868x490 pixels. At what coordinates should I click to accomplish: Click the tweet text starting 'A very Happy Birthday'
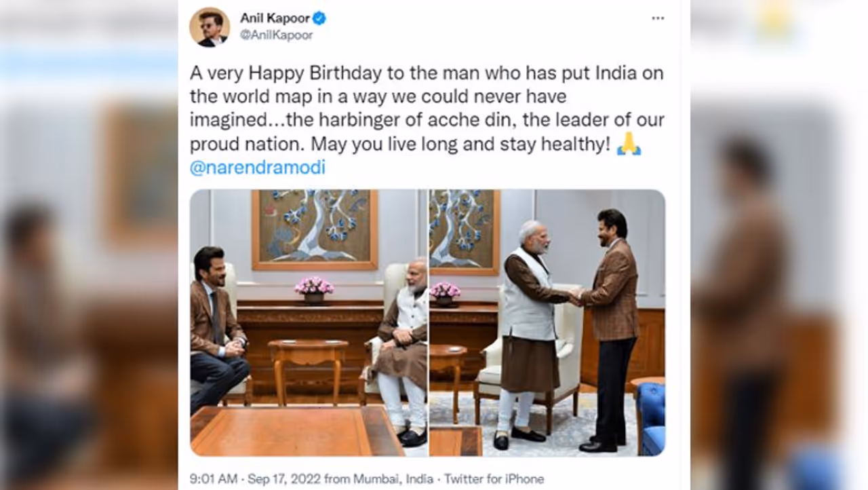coord(427,109)
